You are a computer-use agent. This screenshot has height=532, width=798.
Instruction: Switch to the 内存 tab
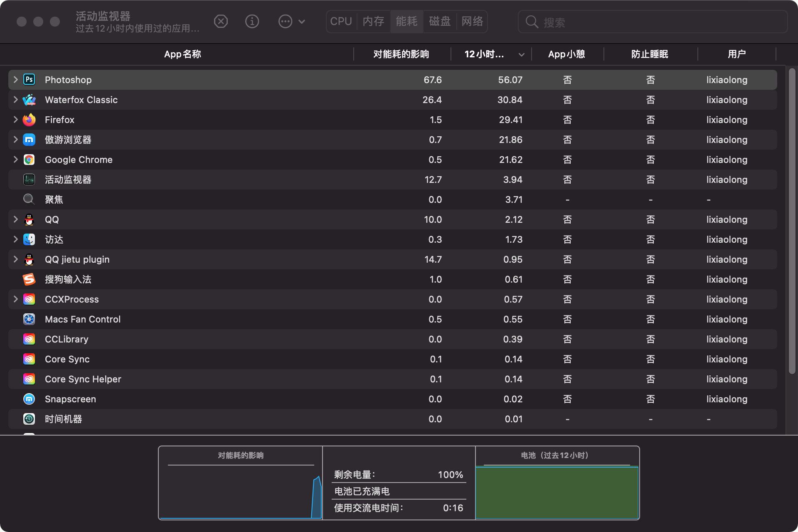(373, 21)
